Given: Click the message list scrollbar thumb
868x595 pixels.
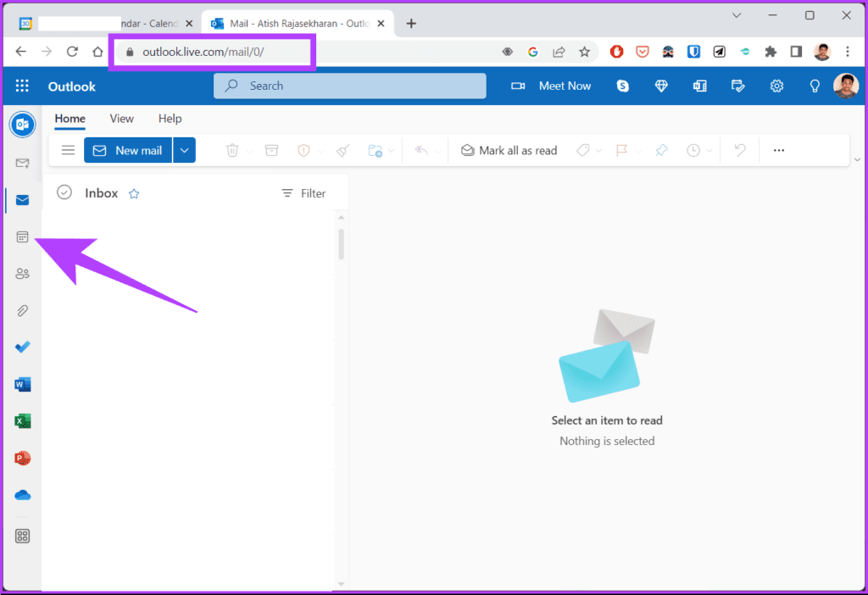Looking at the screenshot, I should [x=341, y=243].
